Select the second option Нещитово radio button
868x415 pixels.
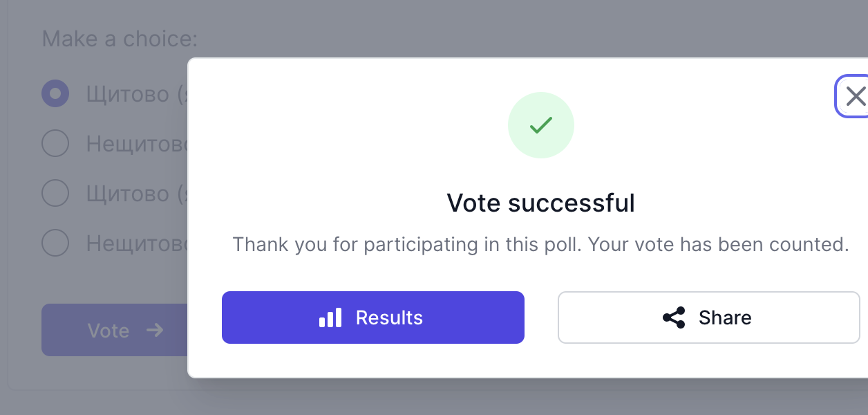click(x=55, y=144)
